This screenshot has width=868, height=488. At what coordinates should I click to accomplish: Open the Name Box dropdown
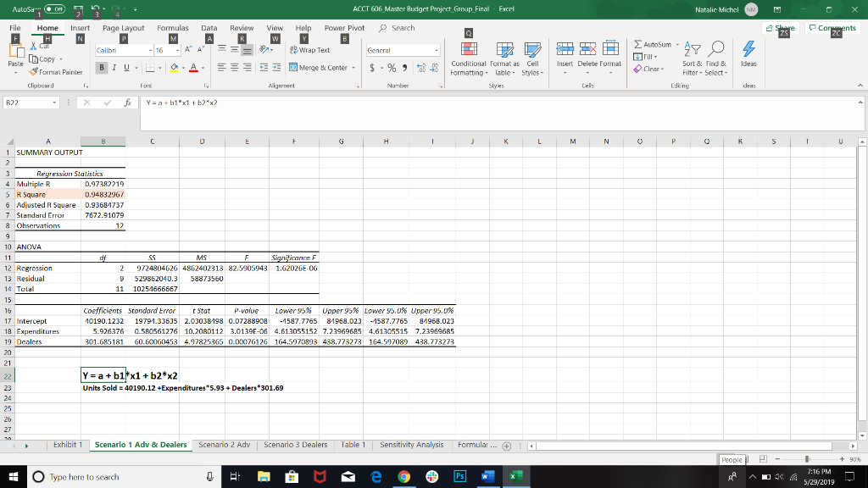(x=54, y=103)
